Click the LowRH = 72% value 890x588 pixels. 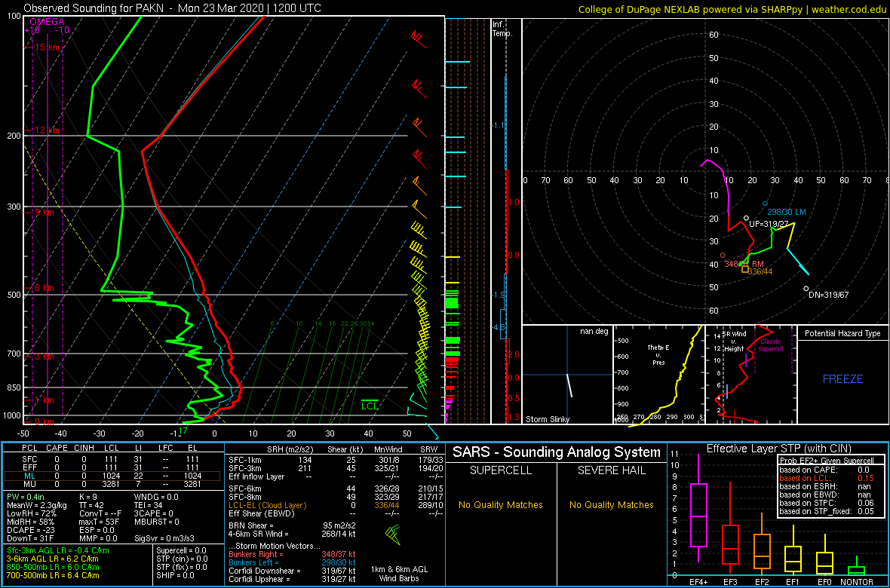30,513
